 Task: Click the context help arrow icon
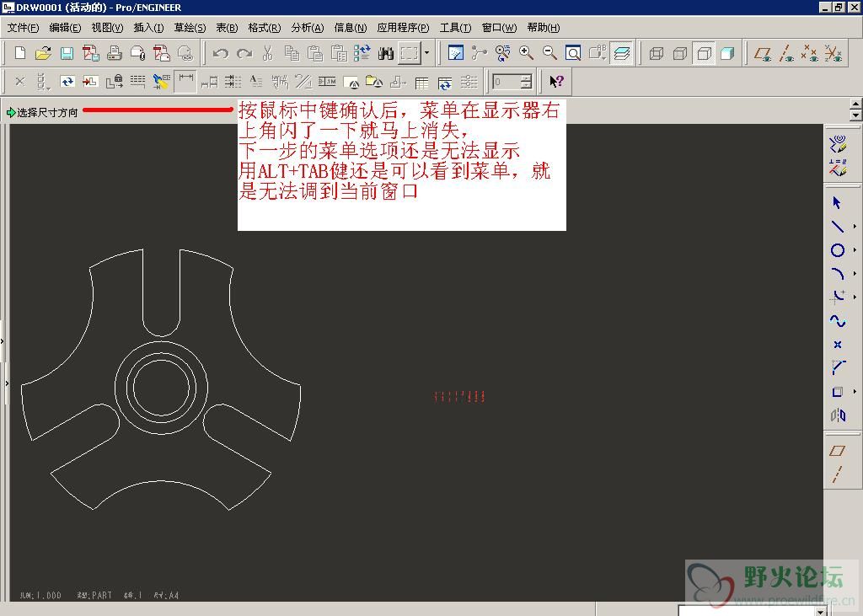point(556,82)
